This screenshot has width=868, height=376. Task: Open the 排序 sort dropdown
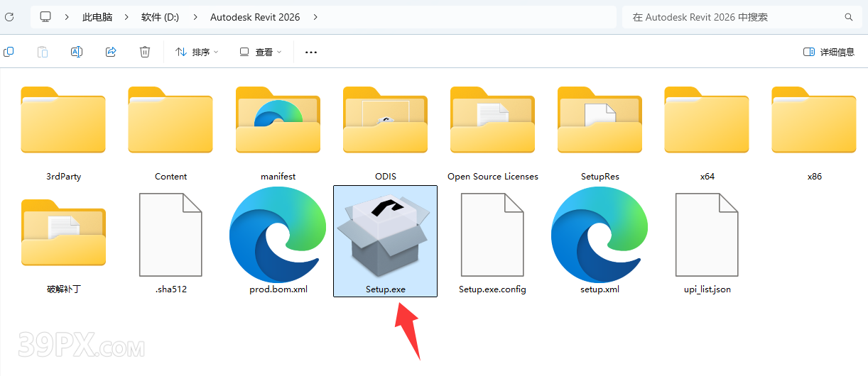point(197,52)
